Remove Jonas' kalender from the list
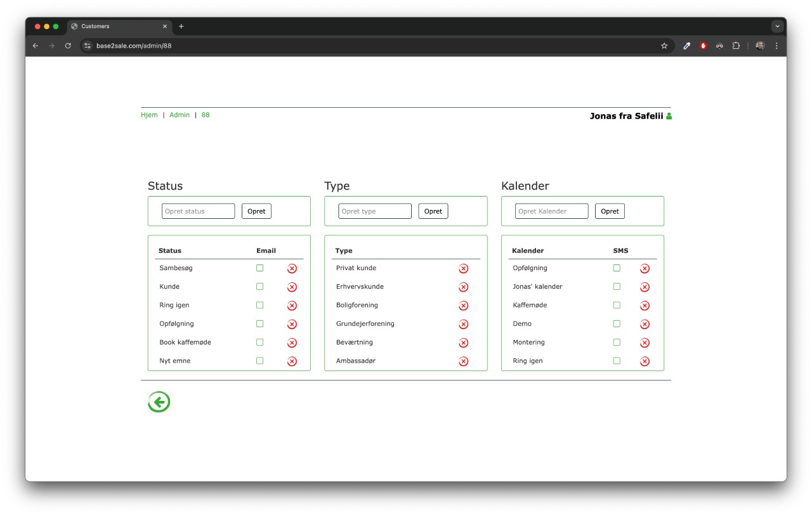Image resolution: width=812 pixels, height=515 pixels. (645, 287)
